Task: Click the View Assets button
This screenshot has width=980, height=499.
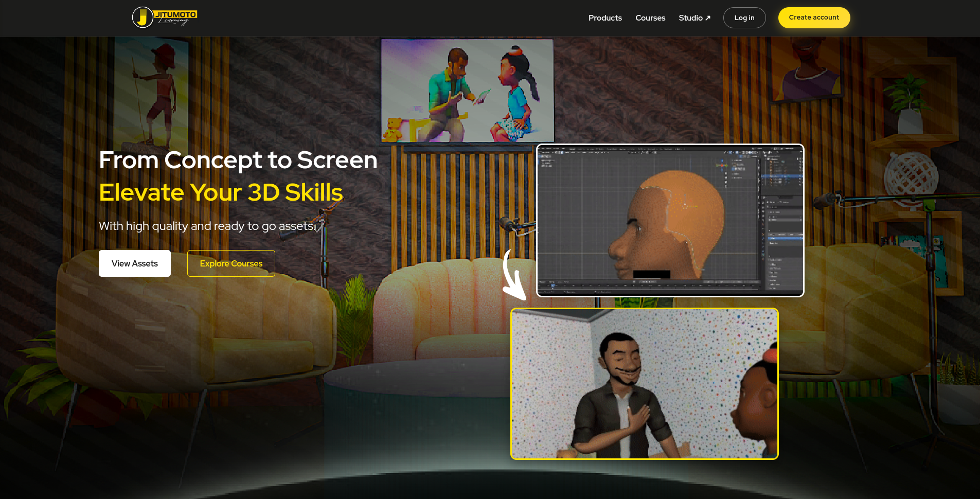Action: tap(135, 263)
